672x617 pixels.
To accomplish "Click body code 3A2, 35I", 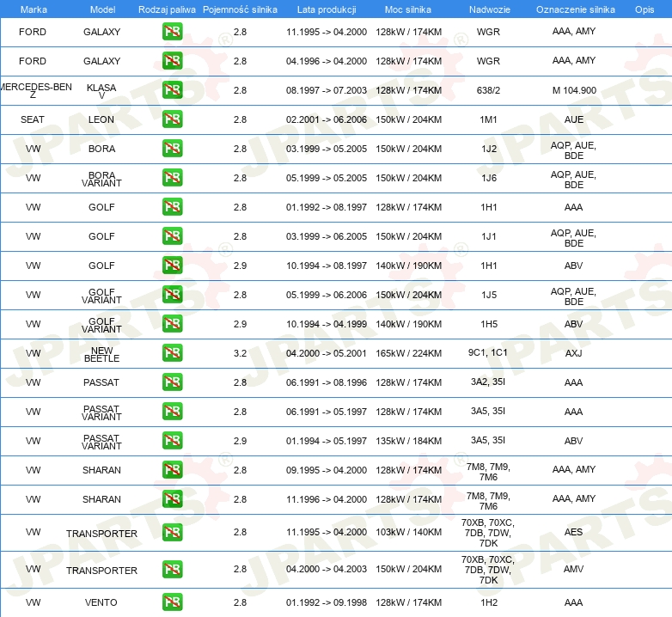I will point(488,382).
